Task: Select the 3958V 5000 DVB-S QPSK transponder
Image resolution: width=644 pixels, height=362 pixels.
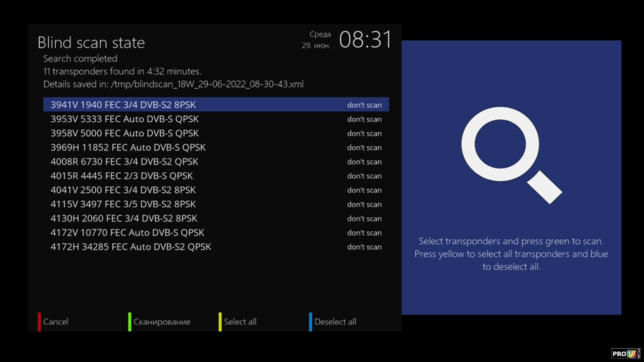Action: click(216, 133)
